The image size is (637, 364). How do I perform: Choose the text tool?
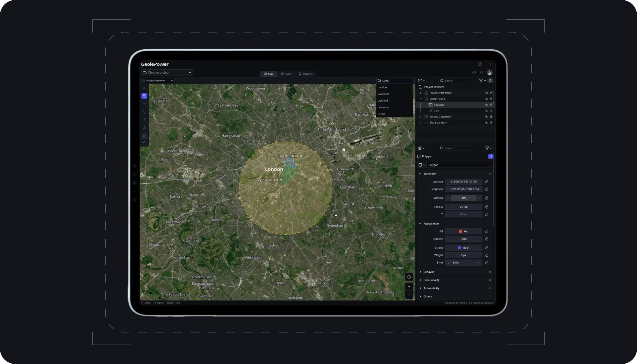(144, 120)
